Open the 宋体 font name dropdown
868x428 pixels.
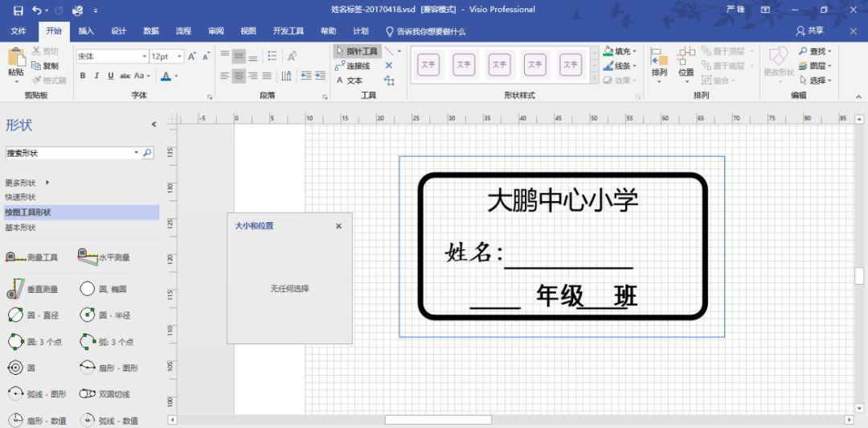pos(145,56)
